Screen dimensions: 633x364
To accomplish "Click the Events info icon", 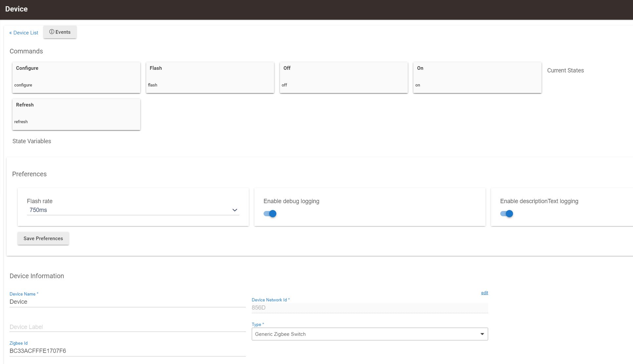I will [x=51, y=32].
